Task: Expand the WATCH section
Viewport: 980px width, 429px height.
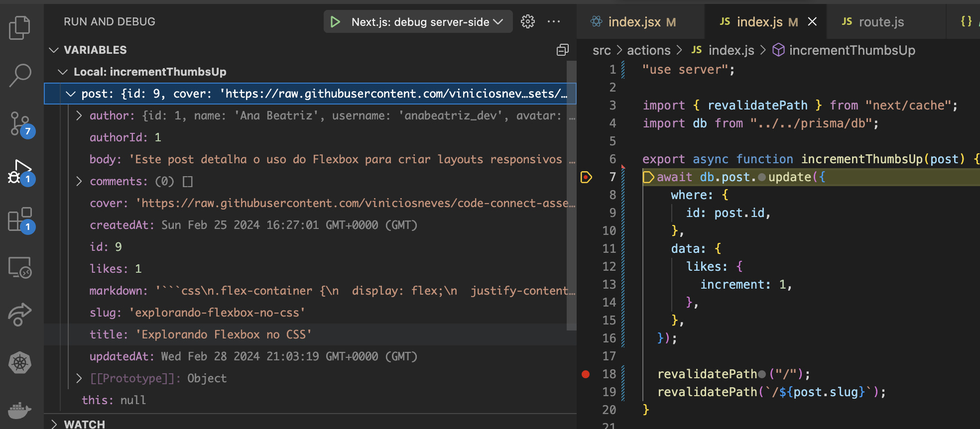Action: [x=54, y=424]
